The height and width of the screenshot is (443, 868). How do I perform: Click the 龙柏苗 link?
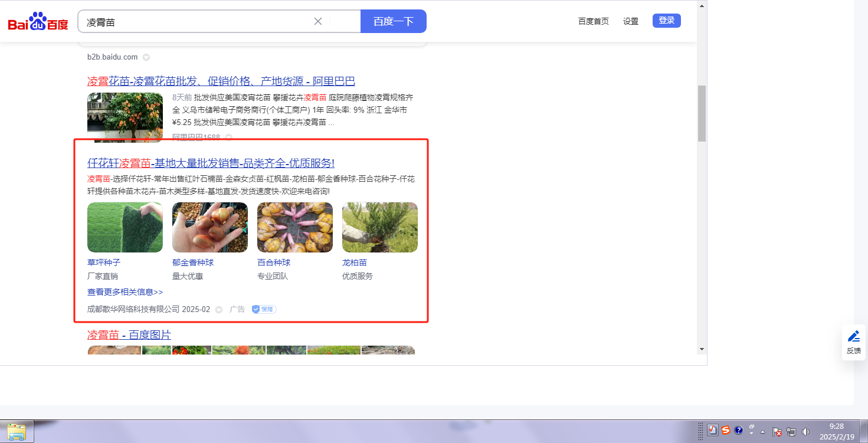coord(355,262)
